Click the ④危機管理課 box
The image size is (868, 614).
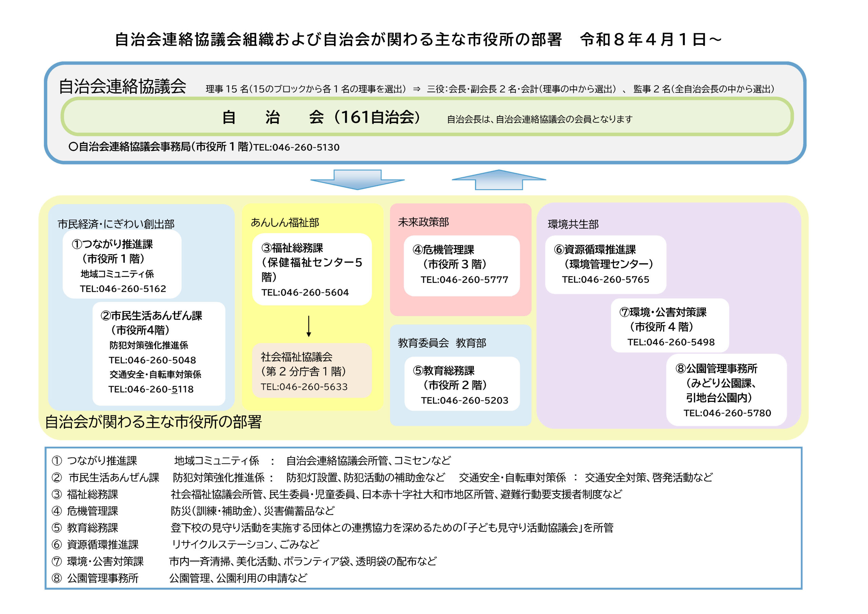tap(461, 266)
